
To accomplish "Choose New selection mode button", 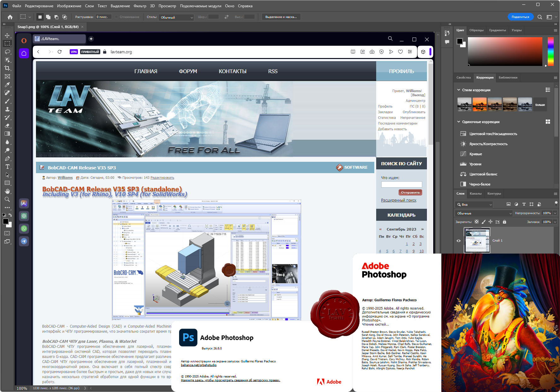I will click(40, 17).
